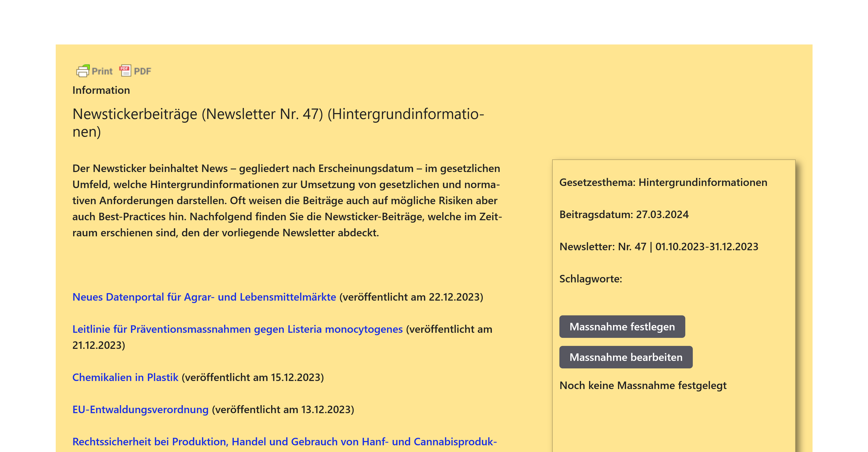Image resolution: width=868 pixels, height=452 pixels.
Task: Click the (veröffentlicht am 22.12.2023) date text
Action: (x=411, y=297)
